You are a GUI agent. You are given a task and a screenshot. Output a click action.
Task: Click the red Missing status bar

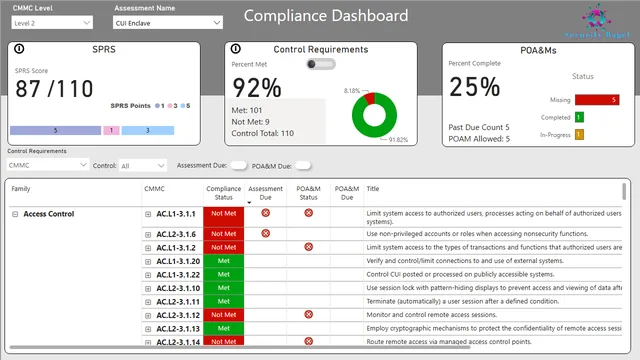click(x=597, y=100)
